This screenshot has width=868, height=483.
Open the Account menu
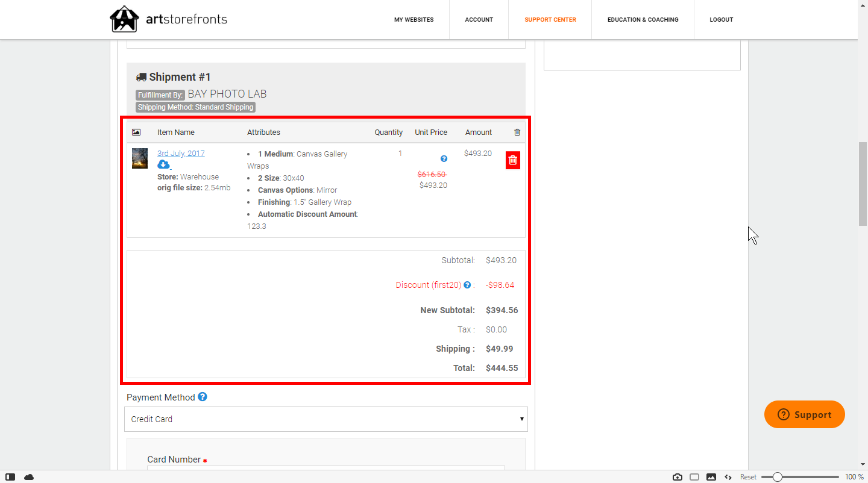(x=479, y=20)
